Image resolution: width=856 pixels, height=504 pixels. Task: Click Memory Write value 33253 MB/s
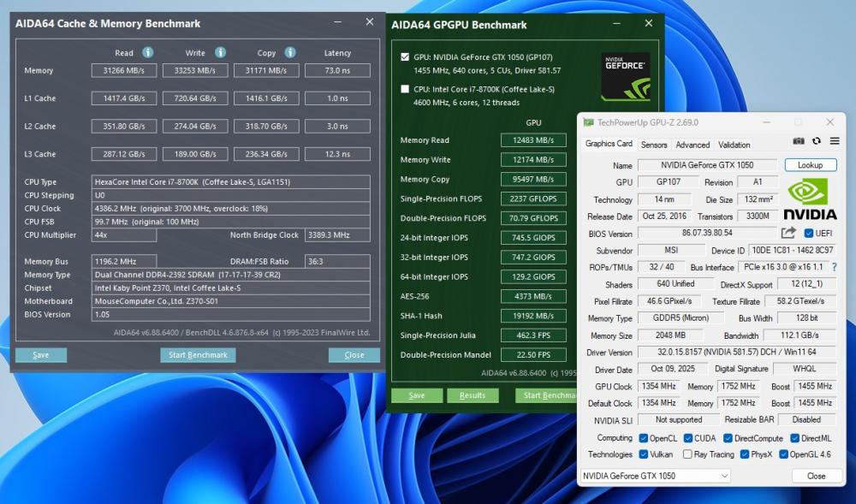coord(195,70)
